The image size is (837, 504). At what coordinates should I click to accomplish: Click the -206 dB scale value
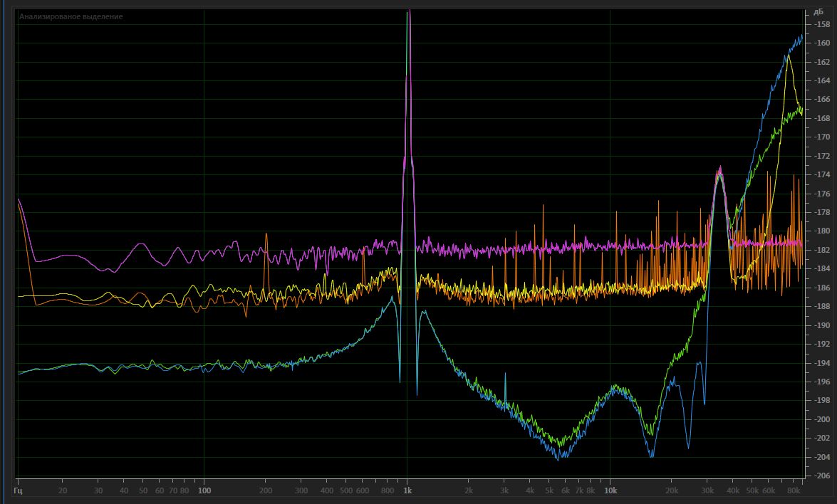(x=821, y=476)
